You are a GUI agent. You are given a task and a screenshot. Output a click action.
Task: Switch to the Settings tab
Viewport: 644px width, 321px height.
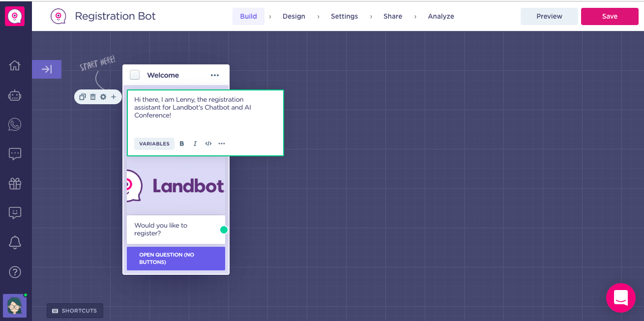pos(344,16)
